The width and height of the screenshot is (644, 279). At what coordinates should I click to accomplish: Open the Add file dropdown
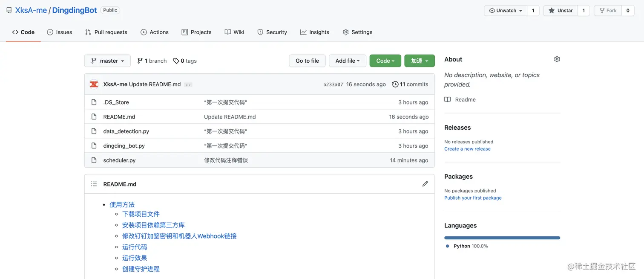click(x=348, y=61)
